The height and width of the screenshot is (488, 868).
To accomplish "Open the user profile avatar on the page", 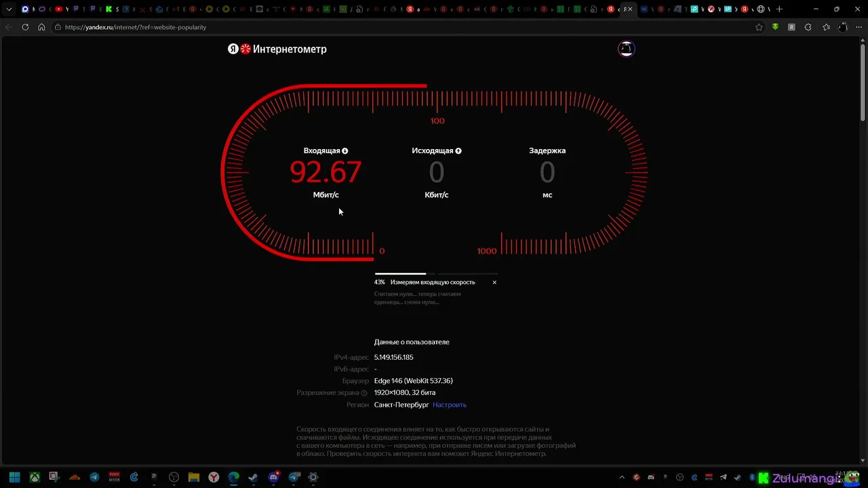I will [x=626, y=49].
